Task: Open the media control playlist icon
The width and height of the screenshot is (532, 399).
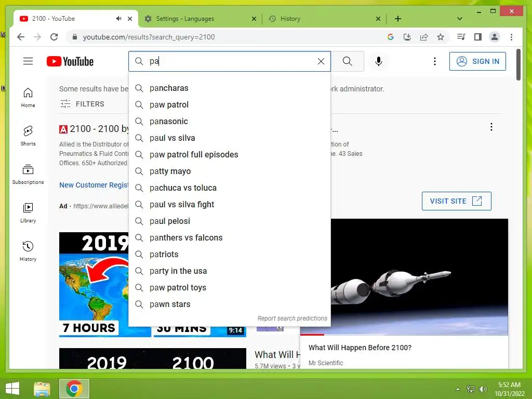Action: click(461, 37)
